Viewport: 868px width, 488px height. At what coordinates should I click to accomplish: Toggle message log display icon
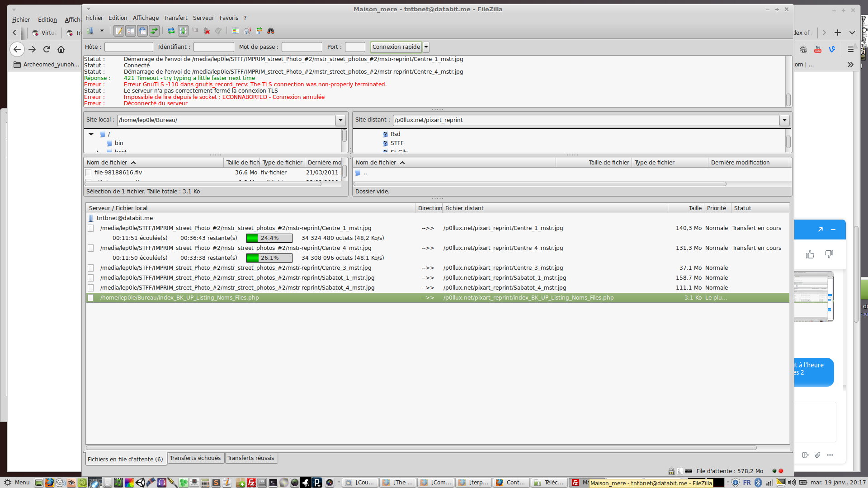119,31
